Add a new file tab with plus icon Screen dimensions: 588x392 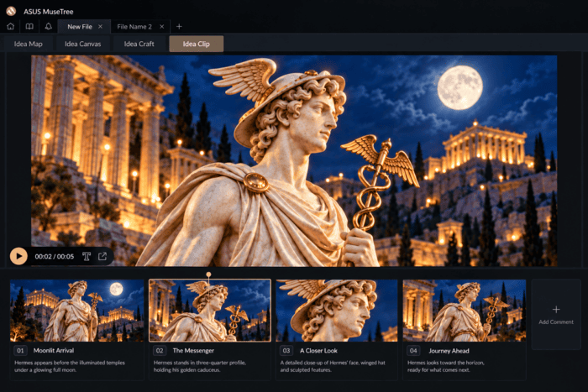[x=179, y=27]
